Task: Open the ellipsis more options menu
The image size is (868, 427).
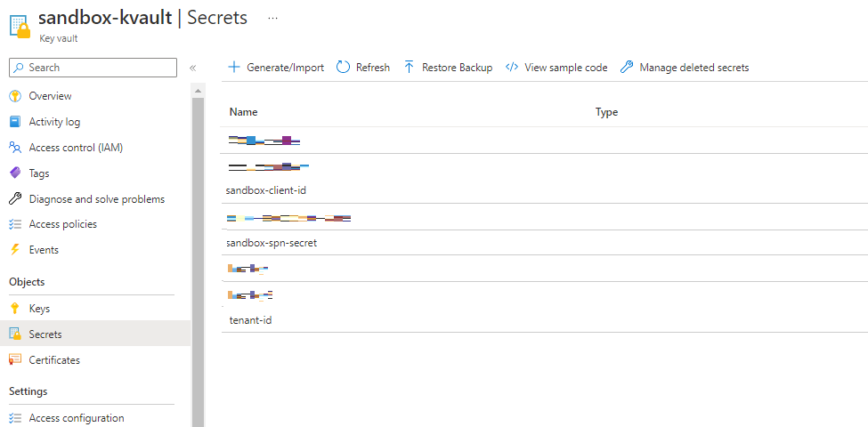Action: coord(272,18)
